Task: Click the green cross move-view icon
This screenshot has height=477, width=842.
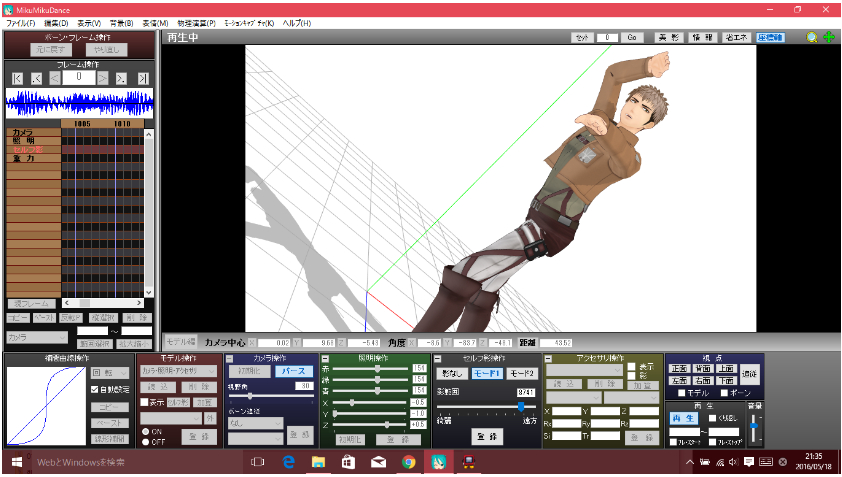Action: pyautogui.click(x=829, y=37)
